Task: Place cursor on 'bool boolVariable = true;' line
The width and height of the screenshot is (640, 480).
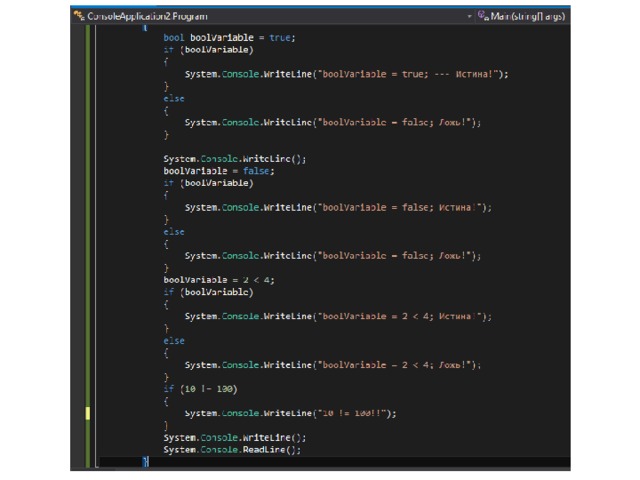Action: pos(229,37)
